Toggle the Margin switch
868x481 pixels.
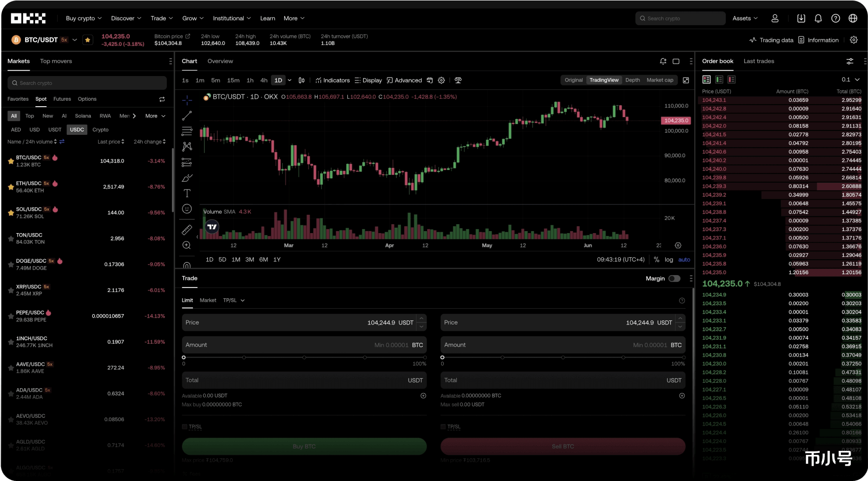click(675, 279)
